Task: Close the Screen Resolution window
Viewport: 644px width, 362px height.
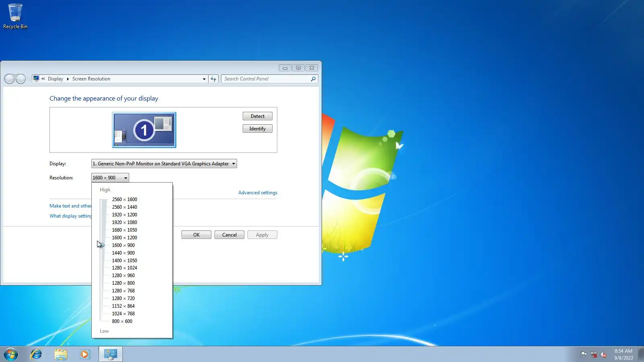Action: click(312, 68)
